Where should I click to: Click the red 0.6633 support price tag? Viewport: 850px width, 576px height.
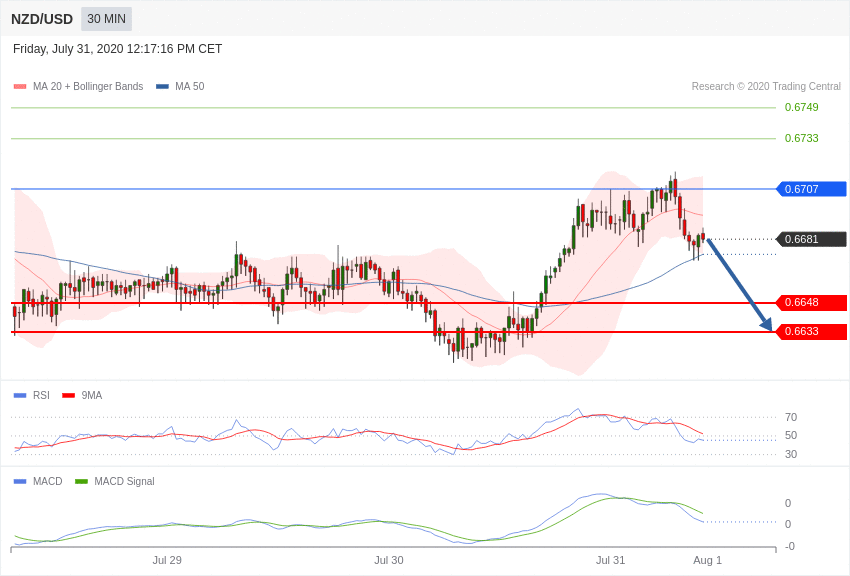[x=812, y=331]
